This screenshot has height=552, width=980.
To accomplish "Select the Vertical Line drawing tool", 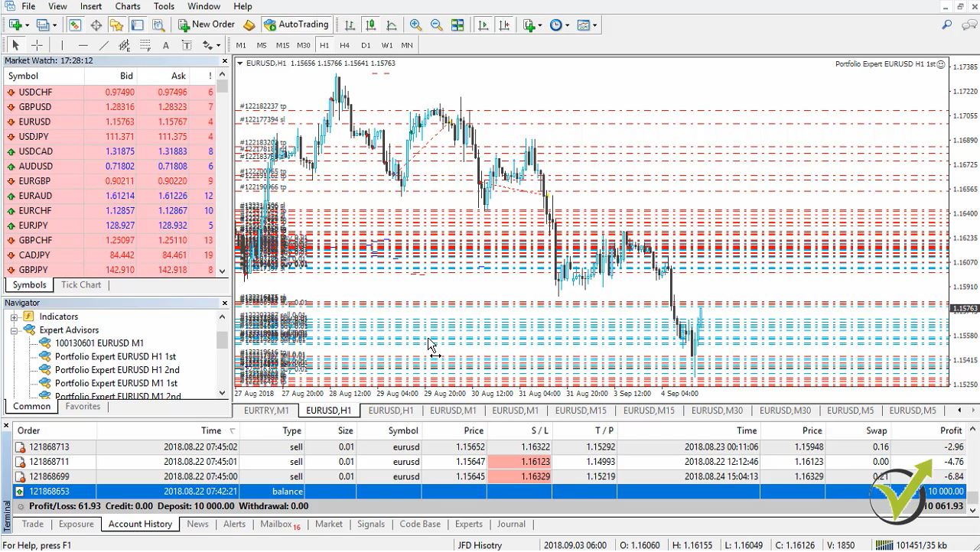I will pos(62,44).
